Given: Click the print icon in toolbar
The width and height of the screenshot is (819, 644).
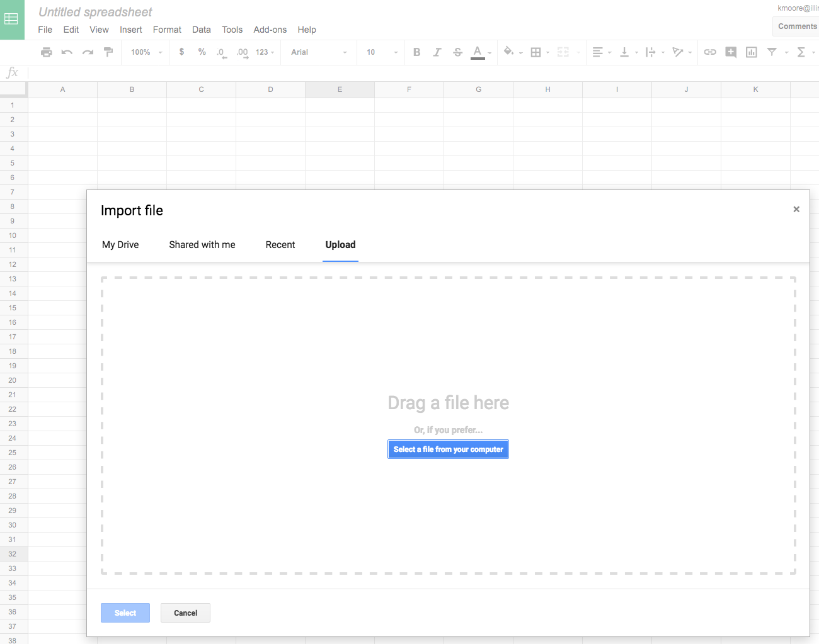Looking at the screenshot, I should (x=46, y=52).
